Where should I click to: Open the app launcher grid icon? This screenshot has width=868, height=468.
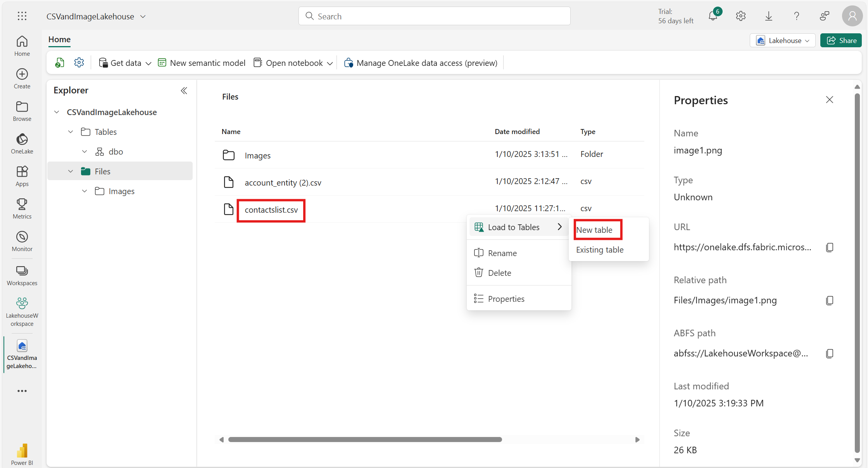coord(22,16)
